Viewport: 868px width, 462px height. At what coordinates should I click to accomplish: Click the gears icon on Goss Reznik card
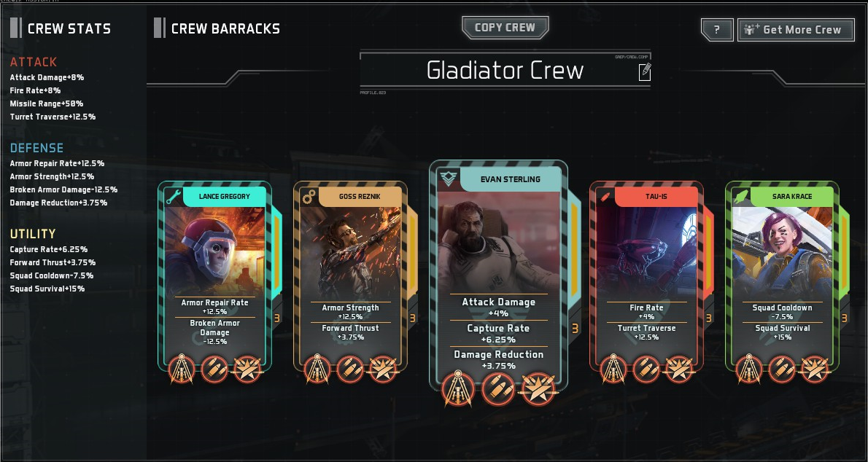coord(309,197)
